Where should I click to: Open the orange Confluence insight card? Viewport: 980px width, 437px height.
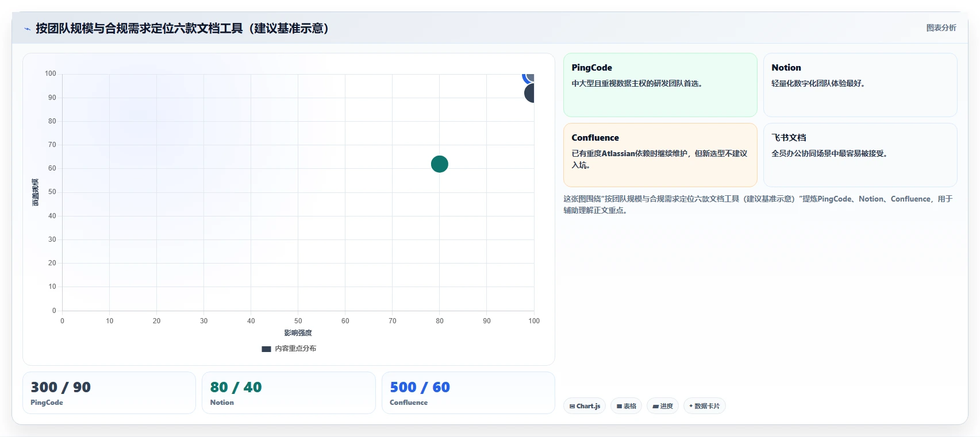point(660,155)
